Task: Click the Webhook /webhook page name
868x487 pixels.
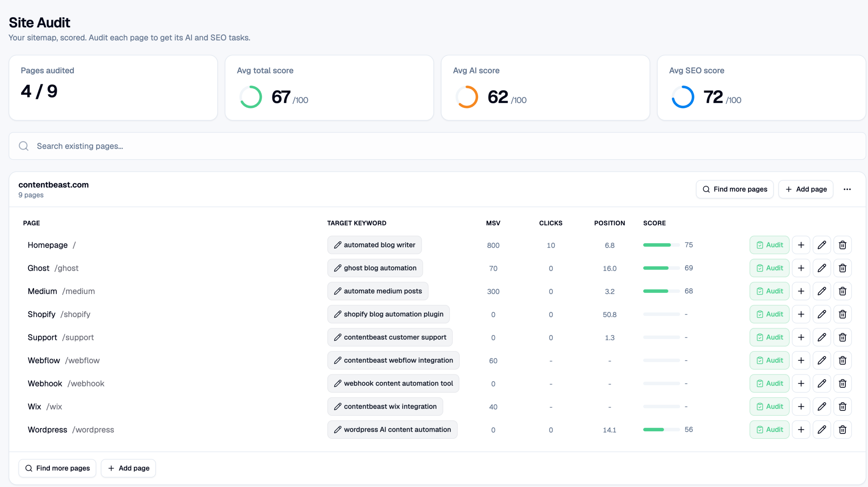Action: click(x=66, y=383)
